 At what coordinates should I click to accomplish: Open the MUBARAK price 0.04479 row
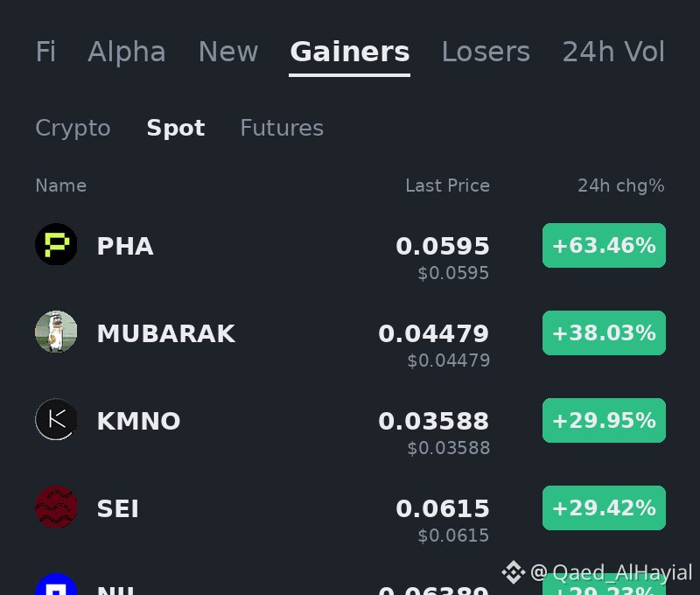point(350,340)
